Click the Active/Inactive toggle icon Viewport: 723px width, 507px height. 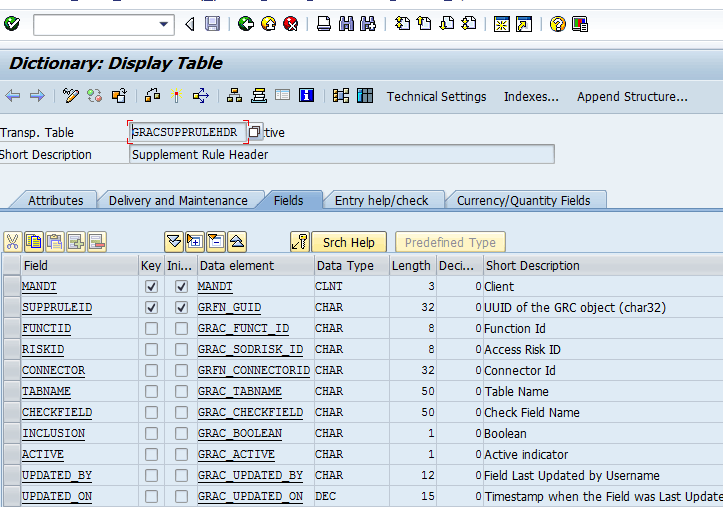tap(95, 96)
